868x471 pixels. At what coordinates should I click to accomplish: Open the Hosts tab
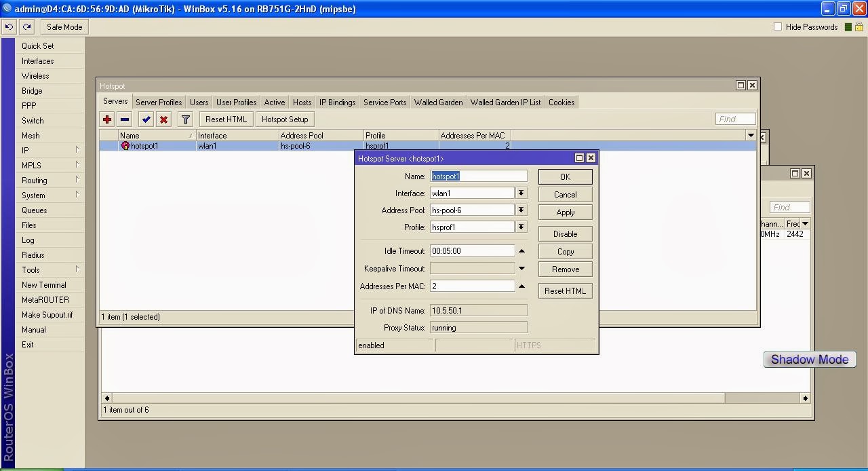pyautogui.click(x=302, y=102)
